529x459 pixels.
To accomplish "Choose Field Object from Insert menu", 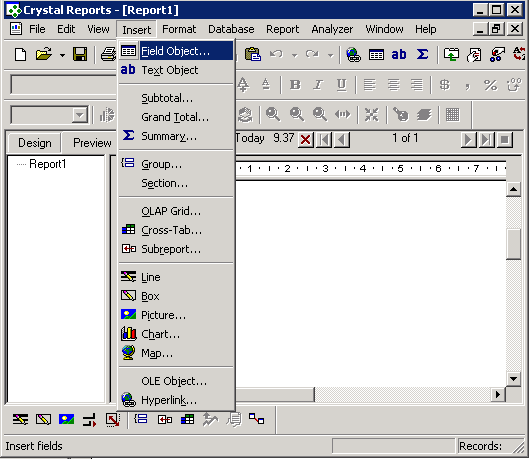I will (176, 51).
